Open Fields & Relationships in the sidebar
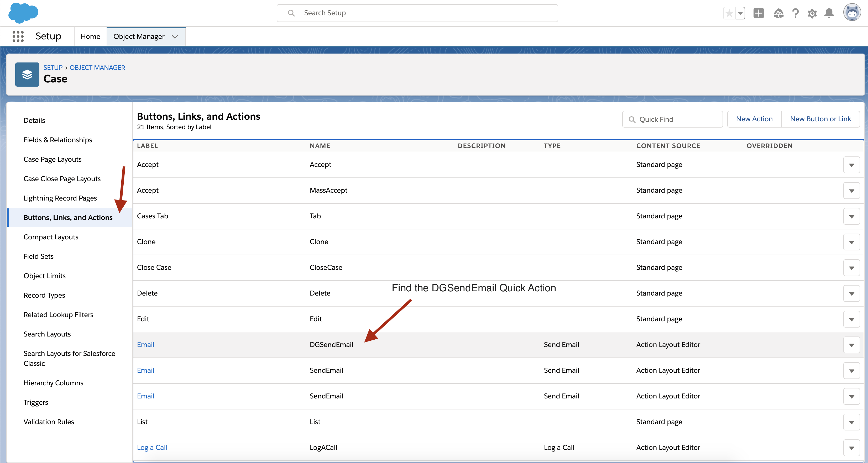Image resolution: width=868 pixels, height=463 pixels. (57, 140)
